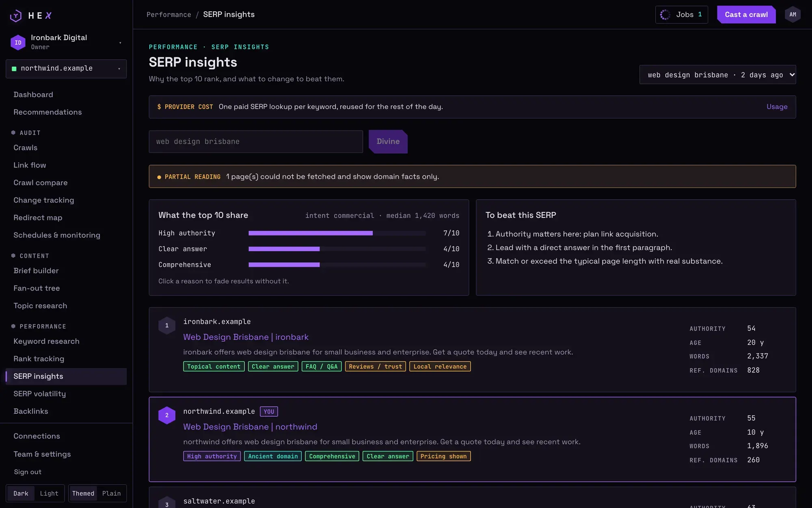This screenshot has height=508, width=812.
Task: Select SERP insights in the sidebar
Action: pos(66,376)
